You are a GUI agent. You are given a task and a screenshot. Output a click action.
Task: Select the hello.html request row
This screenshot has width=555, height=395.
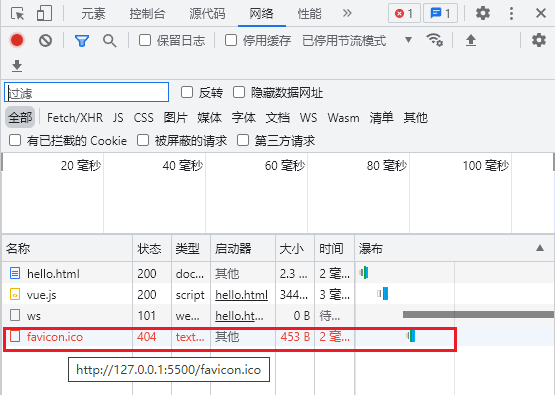coord(278,273)
